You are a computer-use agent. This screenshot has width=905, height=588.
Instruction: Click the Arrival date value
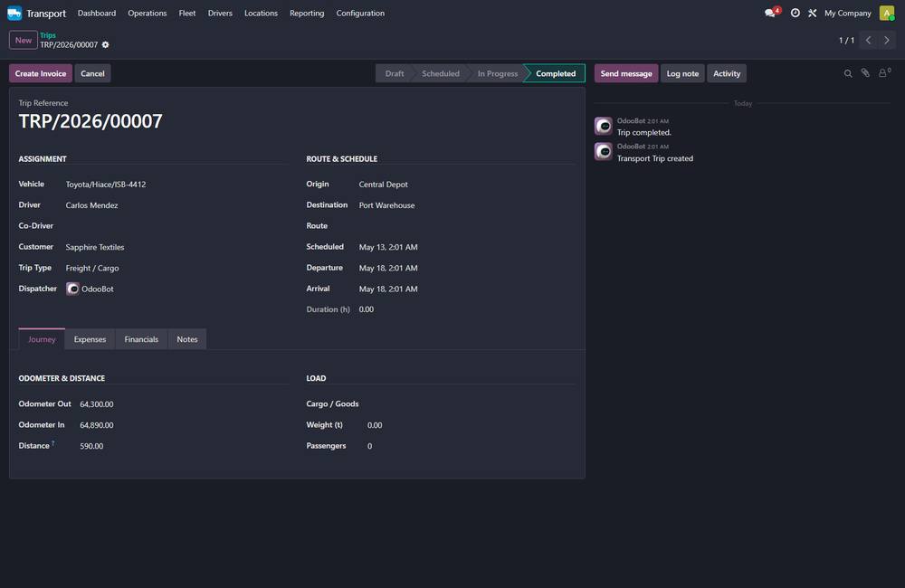tap(388, 289)
